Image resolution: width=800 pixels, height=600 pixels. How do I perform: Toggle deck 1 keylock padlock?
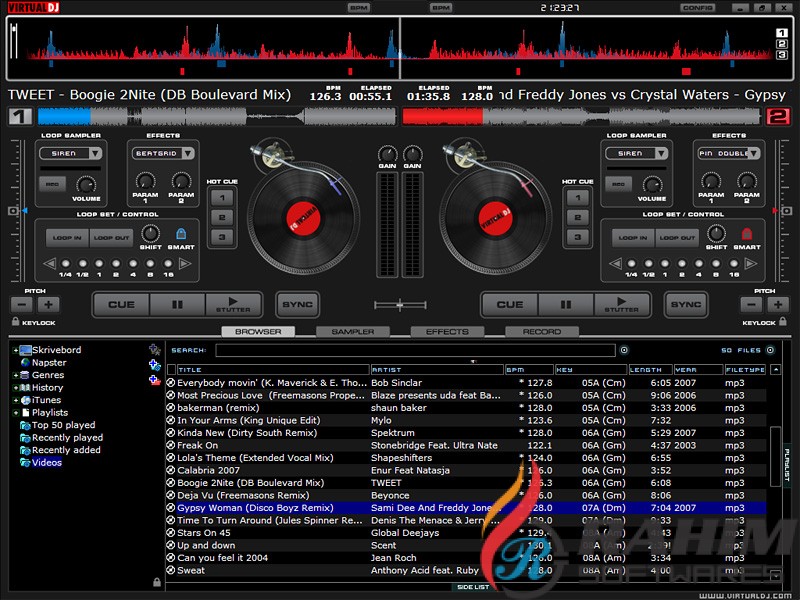(15, 321)
